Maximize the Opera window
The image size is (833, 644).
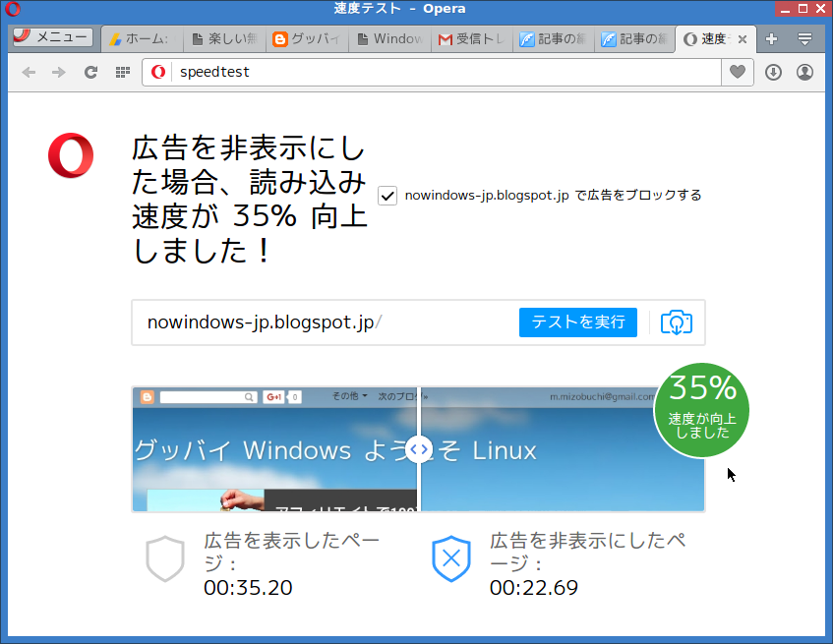point(803,9)
